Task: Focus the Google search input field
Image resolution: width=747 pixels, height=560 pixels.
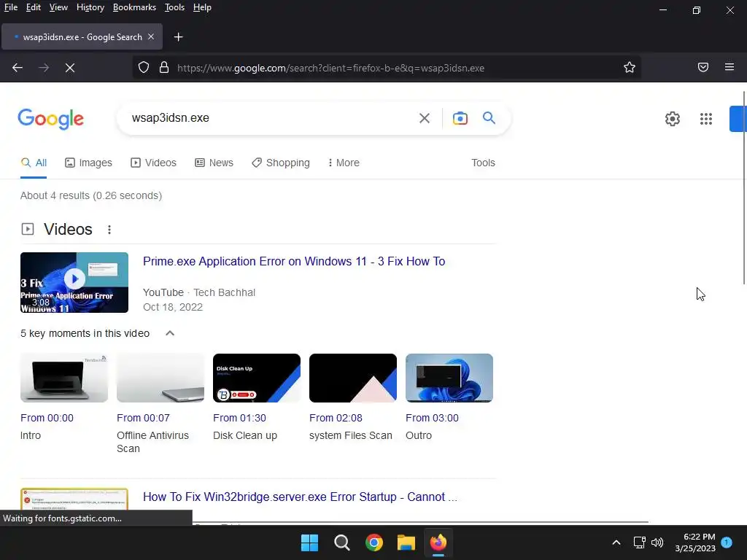Action: pyautogui.click(x=269, y=118)
